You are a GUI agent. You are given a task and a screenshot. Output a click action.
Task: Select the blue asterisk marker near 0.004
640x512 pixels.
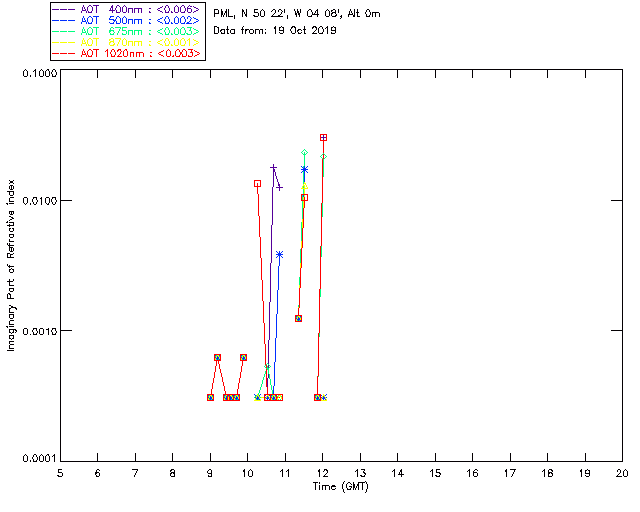(x=279, y=254)
